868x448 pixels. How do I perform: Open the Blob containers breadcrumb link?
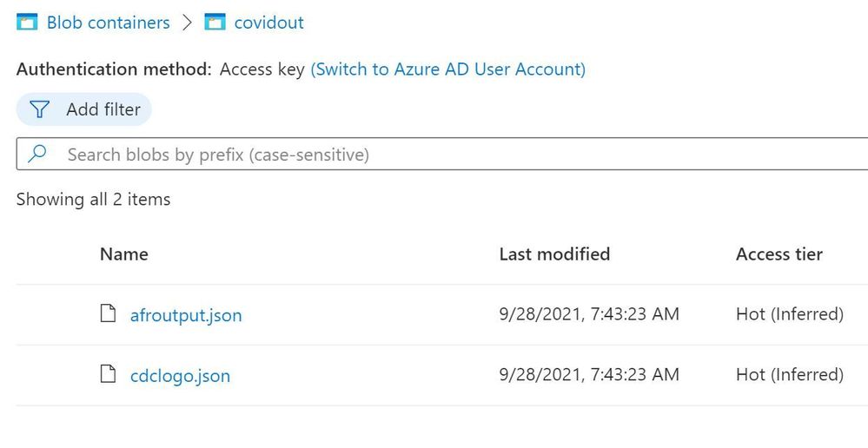[108, 23]
